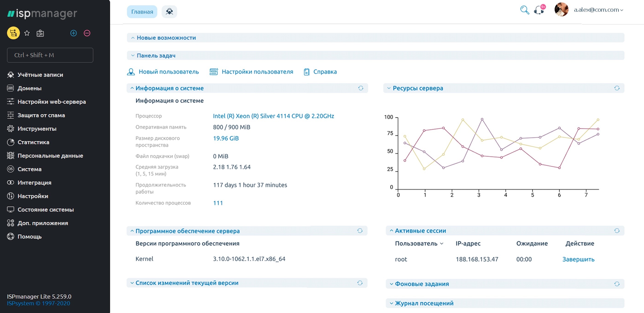Click the Завершить link for root session
This screenshot has height=313, width=644.
pos(578,259)
